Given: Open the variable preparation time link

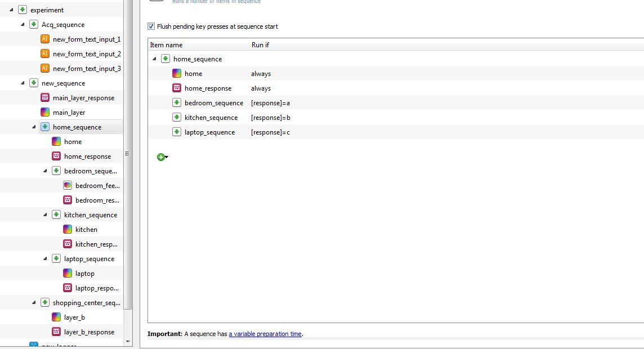Looking at the screenshot, I should click(265, 334).
